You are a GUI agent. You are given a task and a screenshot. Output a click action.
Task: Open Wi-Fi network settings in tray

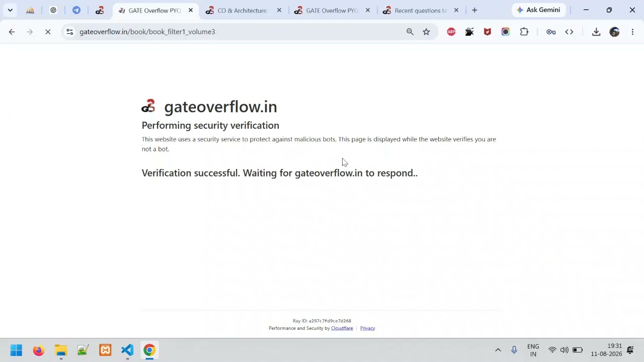[x=552, y=350]
